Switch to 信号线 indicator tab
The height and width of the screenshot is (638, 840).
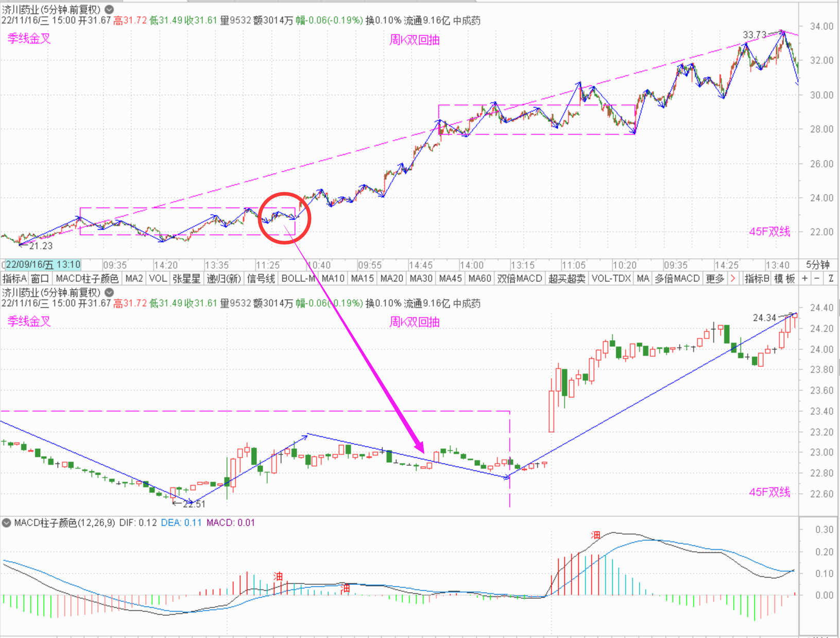pos(261,279)
